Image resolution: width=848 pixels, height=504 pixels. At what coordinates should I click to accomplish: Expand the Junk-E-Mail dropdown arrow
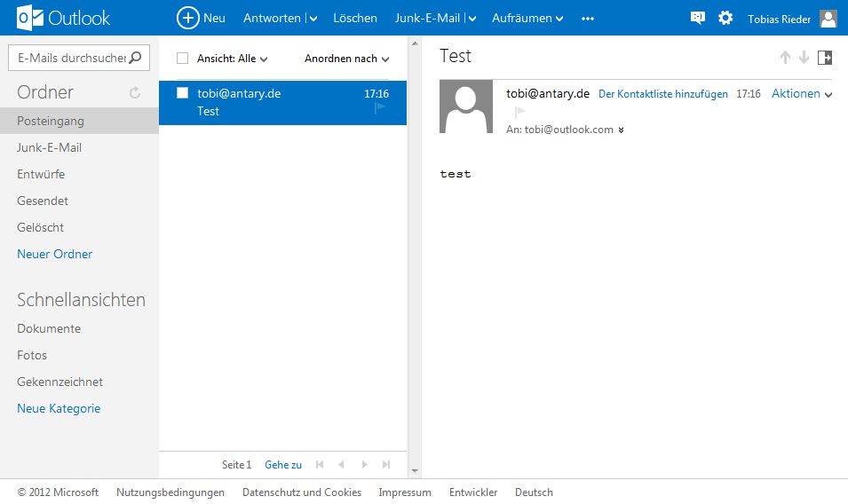tap(472, 19)
